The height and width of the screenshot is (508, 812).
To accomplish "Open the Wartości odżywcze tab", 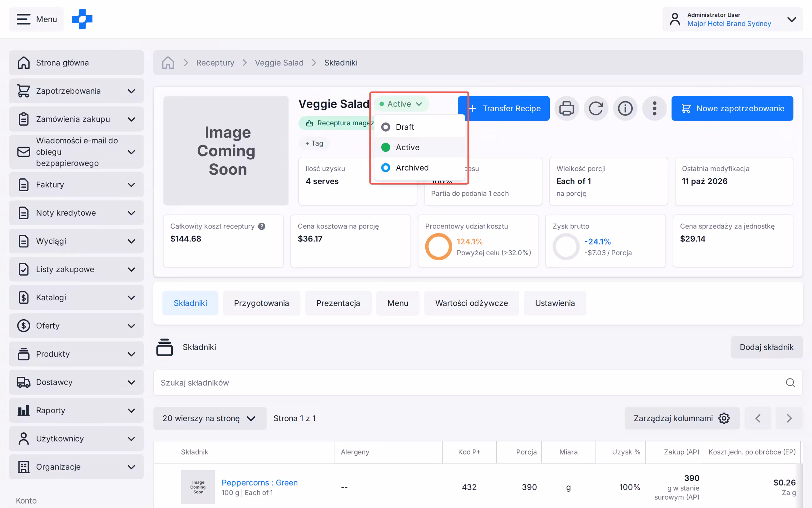I will (471, 303).
